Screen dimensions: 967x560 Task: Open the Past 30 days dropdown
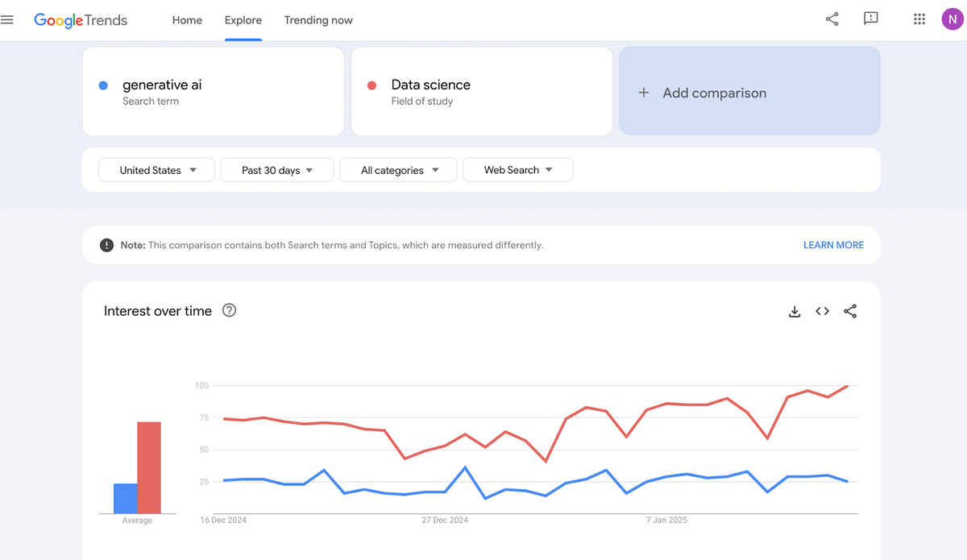(x=276, y=170)
